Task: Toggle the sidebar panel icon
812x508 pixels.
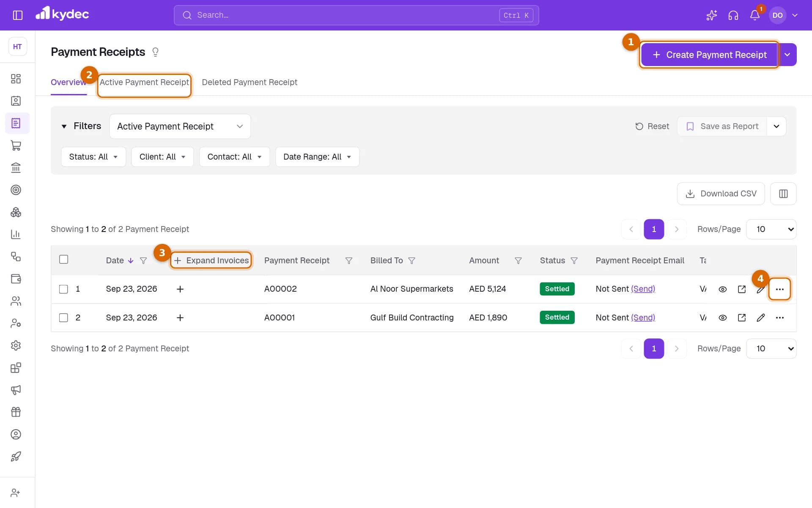Action: tap(17, 15)
